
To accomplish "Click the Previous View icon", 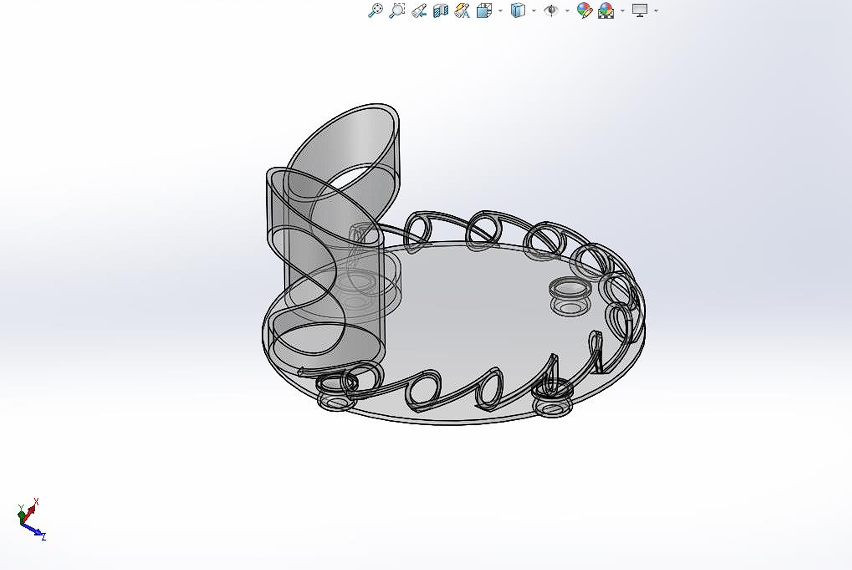I will click(419, 10).
